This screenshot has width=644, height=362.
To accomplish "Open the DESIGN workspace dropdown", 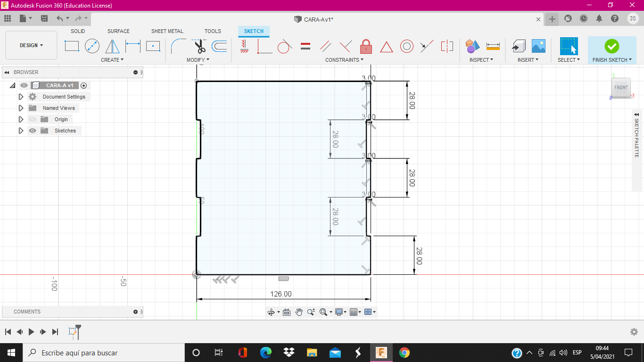I will coord(31,45).
